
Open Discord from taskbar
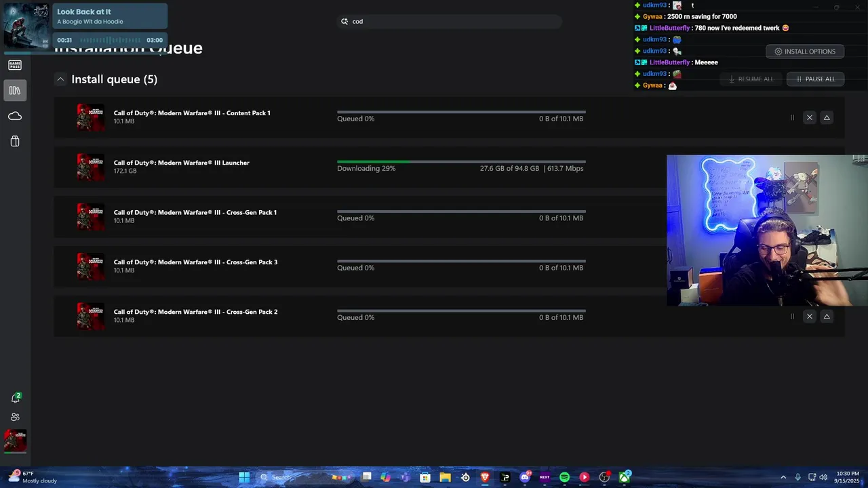(525, 477)
